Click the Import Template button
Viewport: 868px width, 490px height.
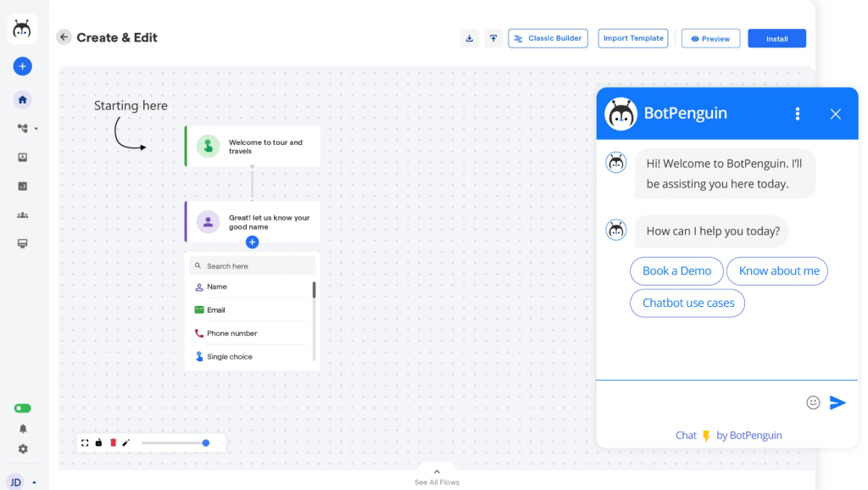coord(632,38)
